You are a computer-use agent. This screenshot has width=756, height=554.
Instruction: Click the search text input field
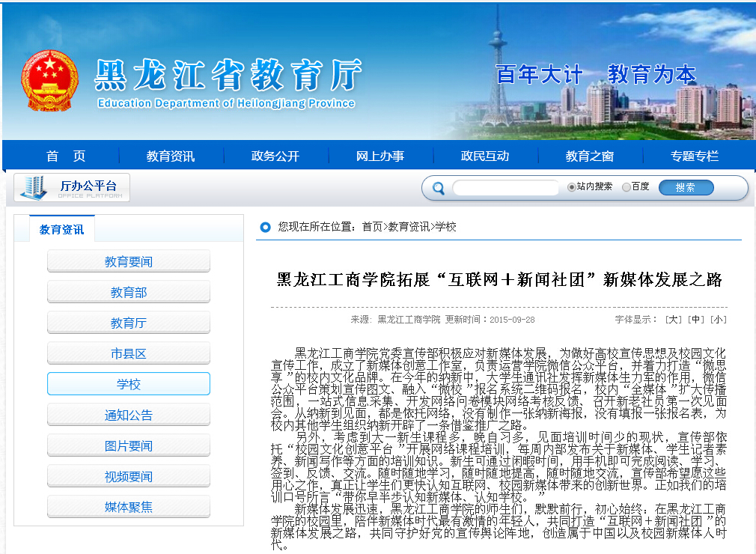[506, 188]
